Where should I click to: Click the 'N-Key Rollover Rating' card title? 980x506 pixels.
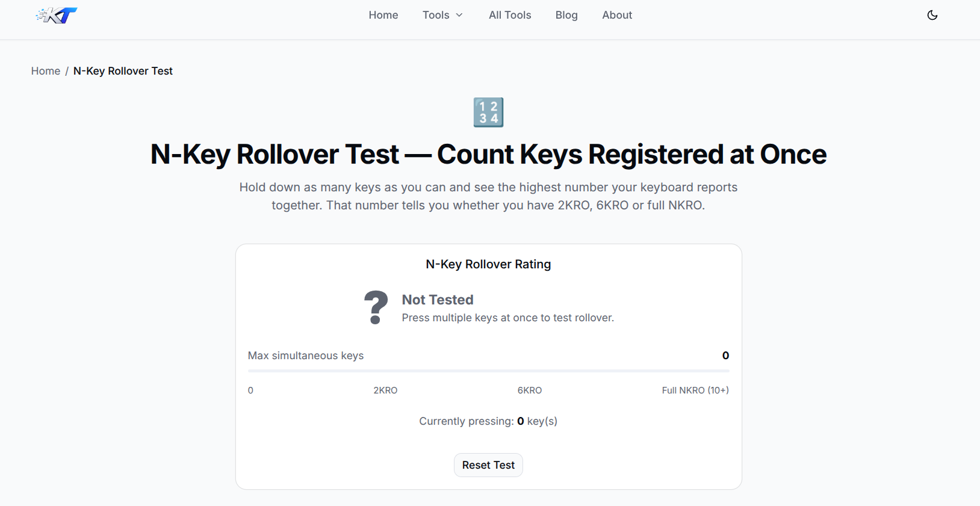click(x=488, y=264)
